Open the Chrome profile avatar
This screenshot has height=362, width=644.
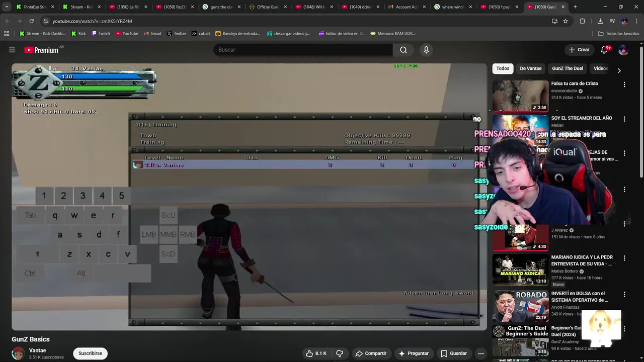[624, 21]
